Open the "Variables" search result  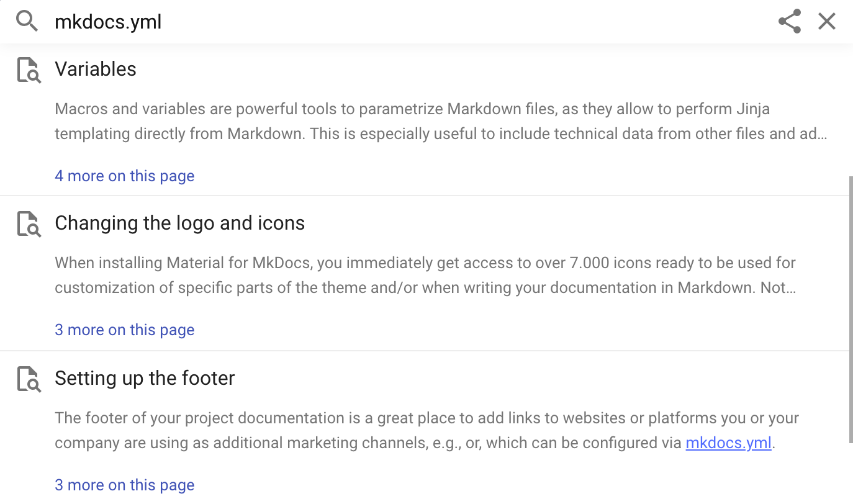[96, 69]
